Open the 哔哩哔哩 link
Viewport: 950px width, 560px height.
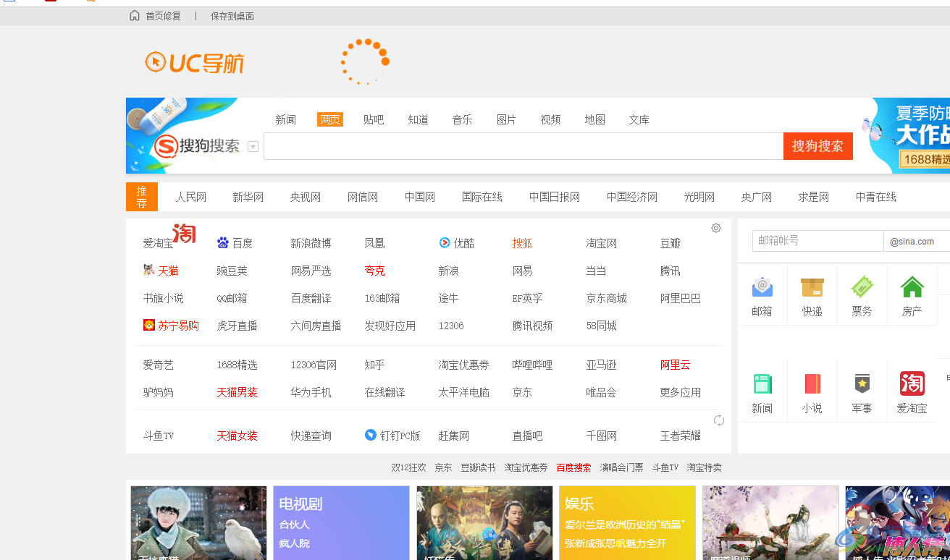[532, 365]
